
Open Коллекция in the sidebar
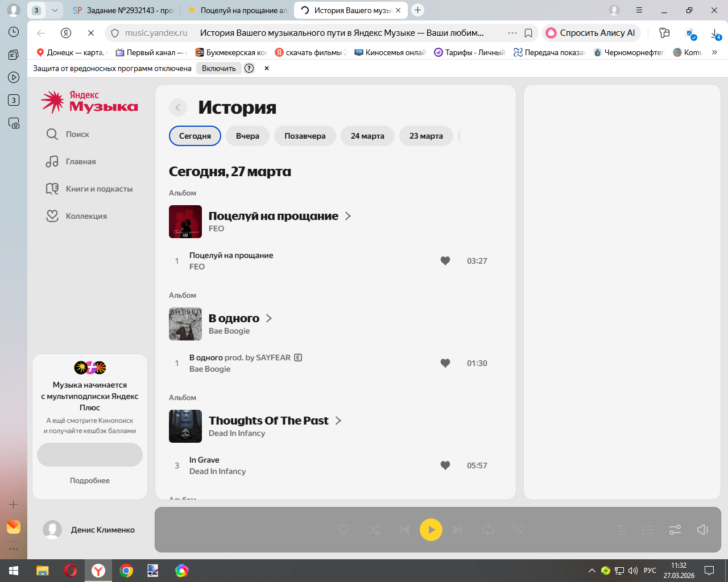76,216
